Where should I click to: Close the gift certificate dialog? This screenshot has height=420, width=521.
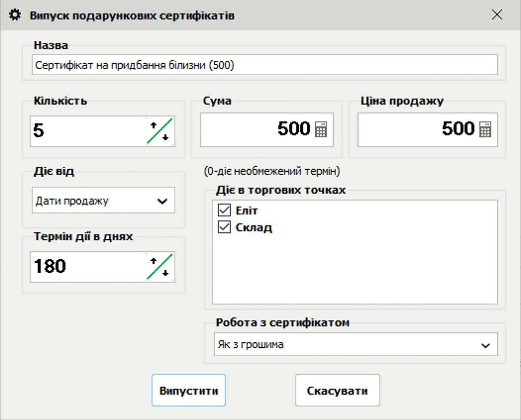497,15
